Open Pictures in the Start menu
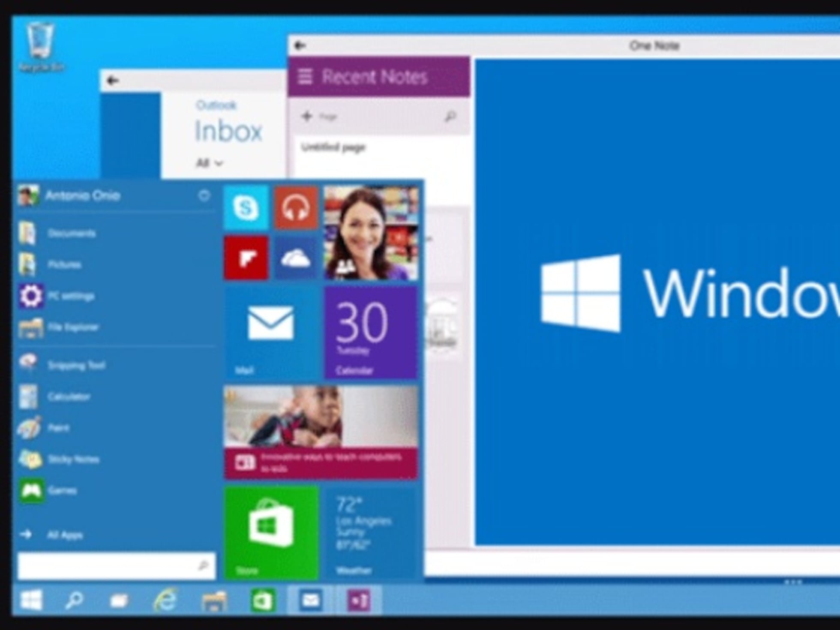 coord(51,264)
